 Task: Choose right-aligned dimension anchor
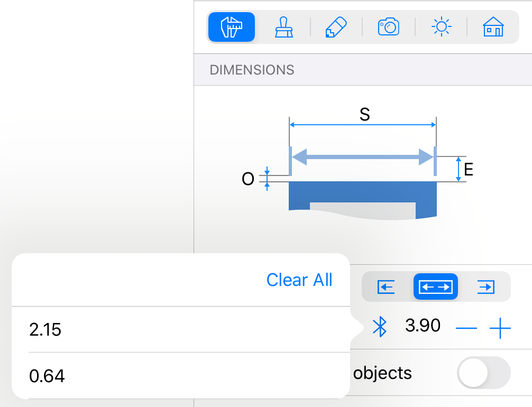[x=485, y=287]
